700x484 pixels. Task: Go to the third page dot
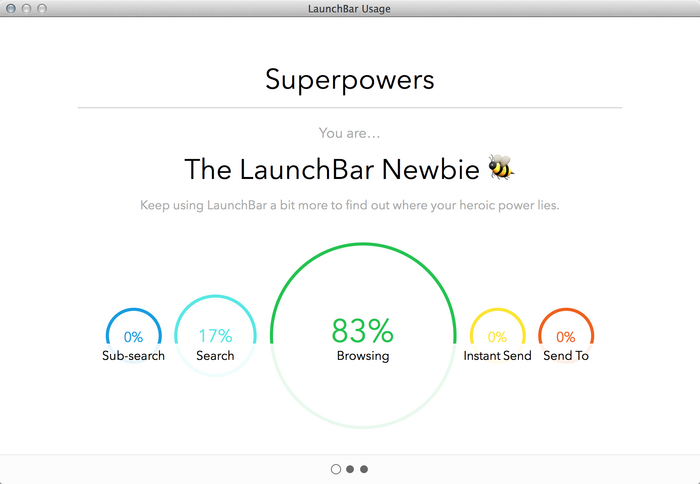[x=364, y=469]
